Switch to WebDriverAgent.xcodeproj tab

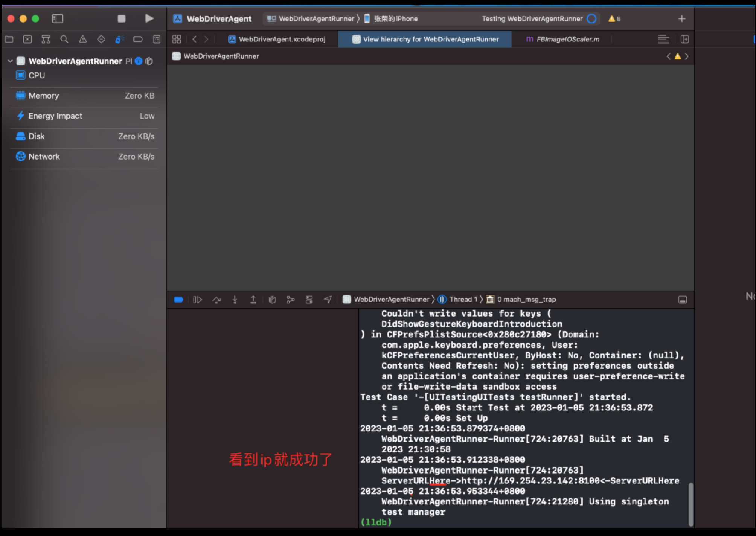click(x=277, y=39)
